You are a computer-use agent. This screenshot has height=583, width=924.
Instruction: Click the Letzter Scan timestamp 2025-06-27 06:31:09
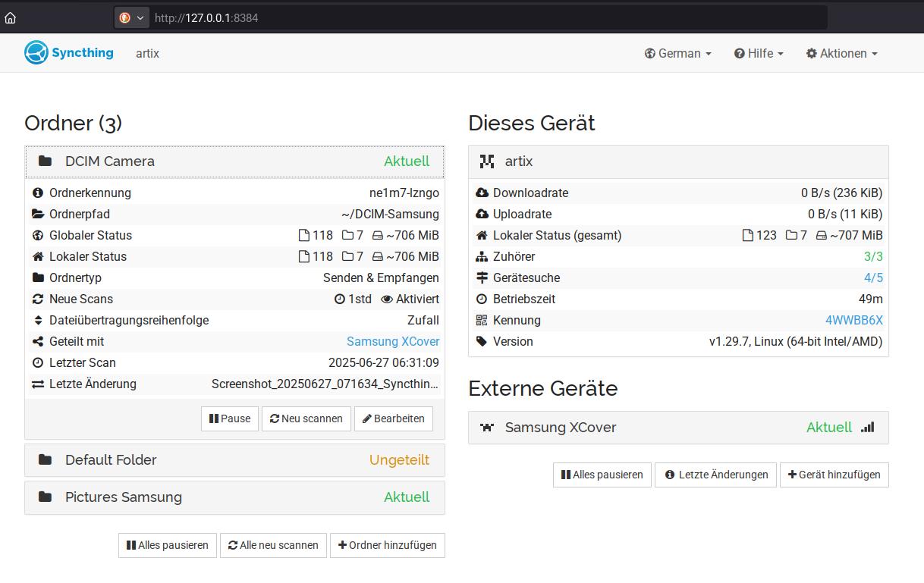pyautogui.click(x=384, y=363)
